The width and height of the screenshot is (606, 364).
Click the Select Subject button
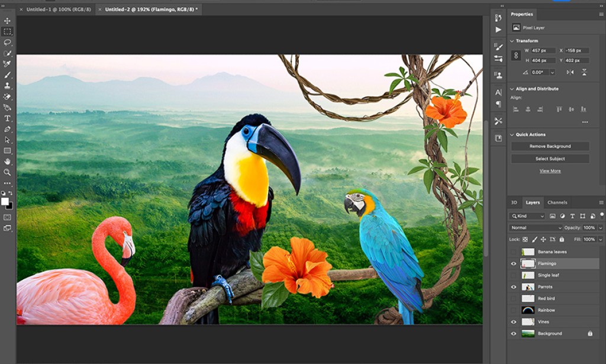click(552, 159)
